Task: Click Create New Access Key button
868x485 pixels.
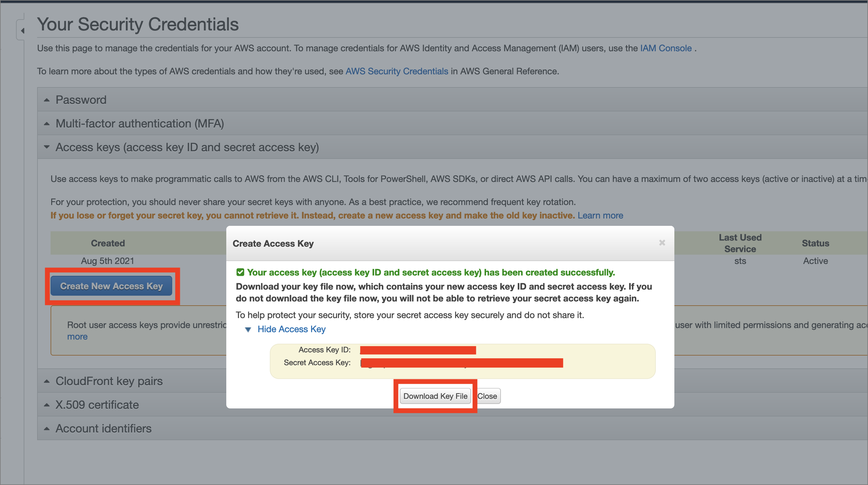Action: click(111, 286)
